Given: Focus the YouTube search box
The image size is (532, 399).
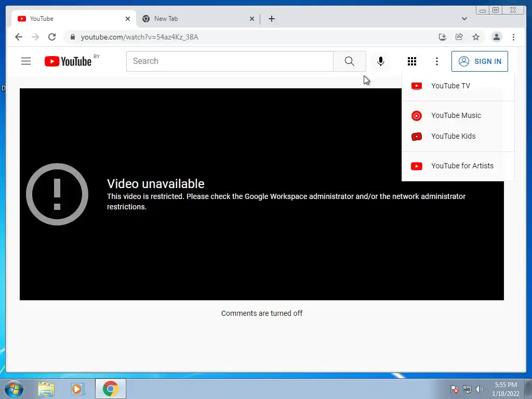Looking at the screenshot, I should [x=230, y=61].
